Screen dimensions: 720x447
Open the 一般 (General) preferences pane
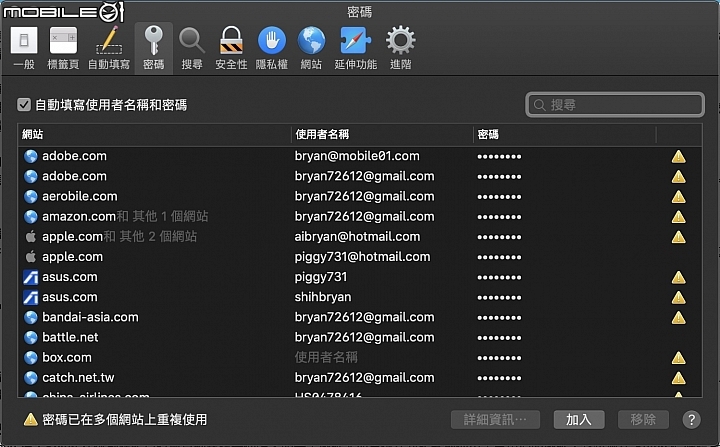(x=24, y=48)
